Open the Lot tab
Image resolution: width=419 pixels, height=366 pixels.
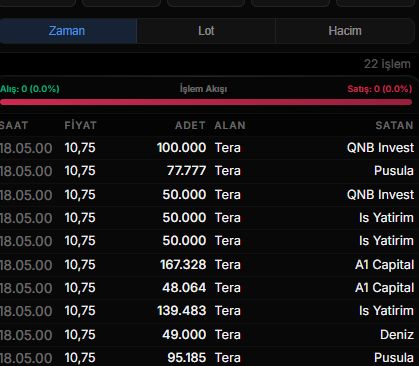point(206,31)
